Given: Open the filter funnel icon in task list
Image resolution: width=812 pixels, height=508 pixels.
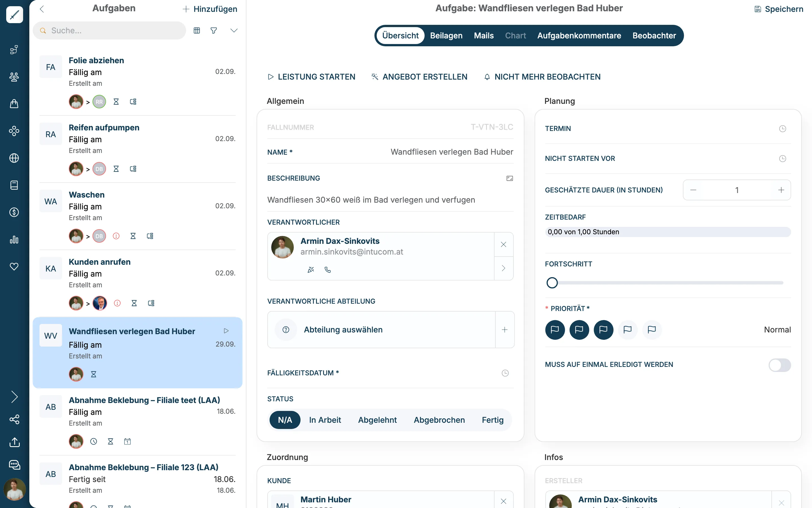Looking at the screenshot, I should [x=214, y=30].
